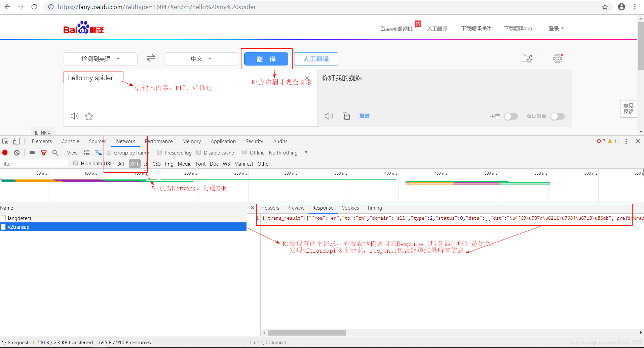
Task: Show the overview waterfall view icon
Action: pos(98,153)
